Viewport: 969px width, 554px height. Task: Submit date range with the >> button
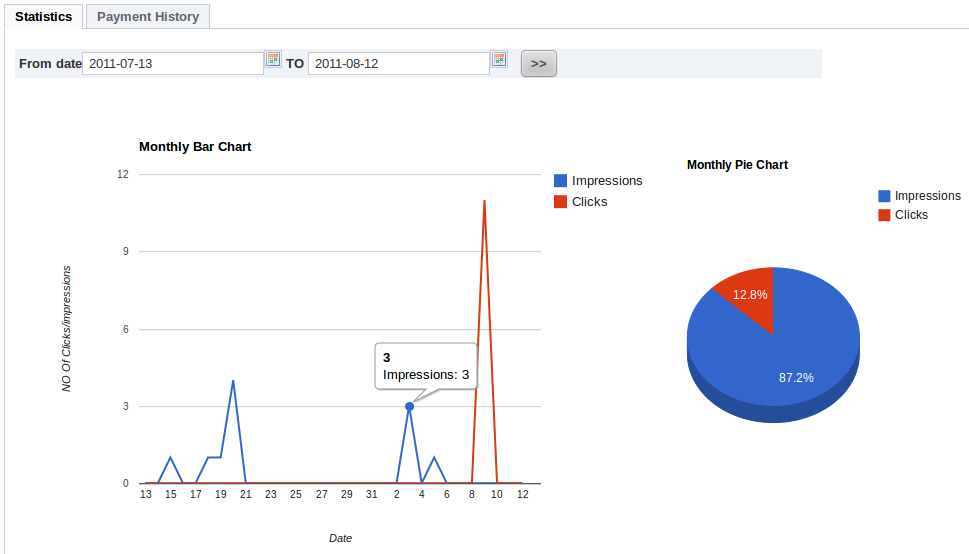539,64
